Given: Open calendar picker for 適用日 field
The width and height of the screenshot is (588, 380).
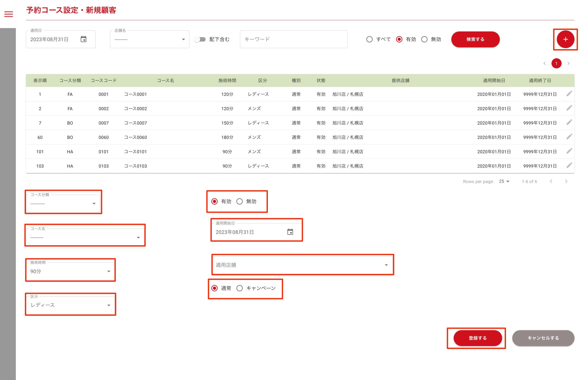Looking at the screenshot, I should (x=84, y=39).
